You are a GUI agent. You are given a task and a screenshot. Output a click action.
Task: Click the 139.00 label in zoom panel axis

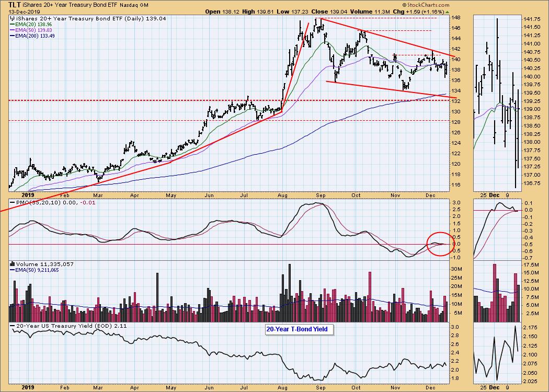coord(532,109)
